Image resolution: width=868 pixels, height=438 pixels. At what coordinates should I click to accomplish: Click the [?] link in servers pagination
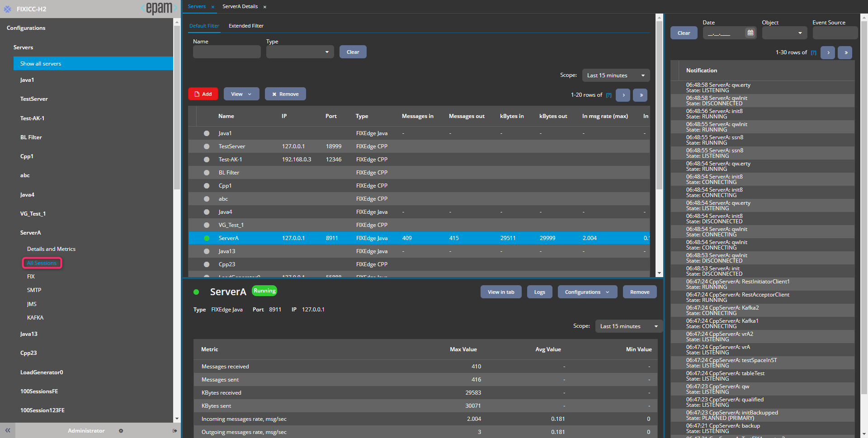pos(609,95)
